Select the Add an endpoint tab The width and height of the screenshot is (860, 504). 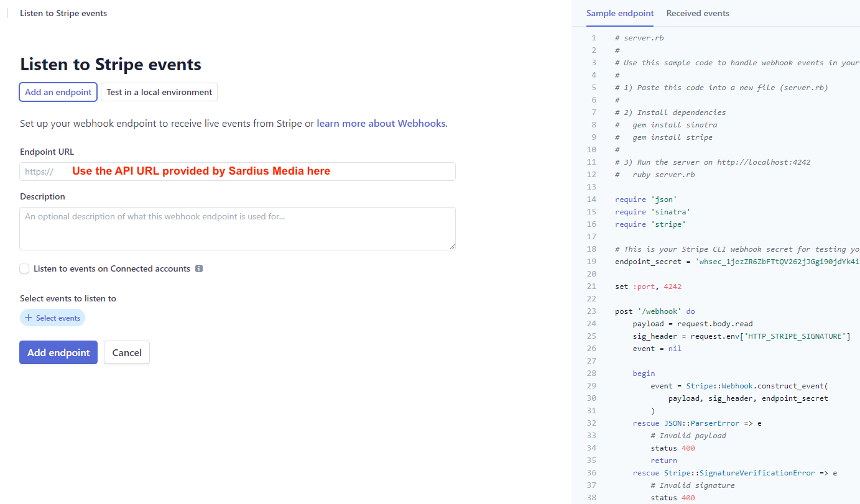click(x=58, y=92)
